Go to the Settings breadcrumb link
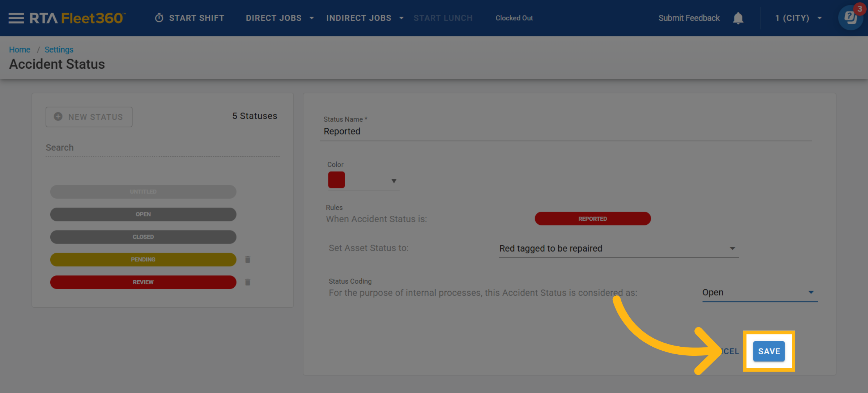This screenshot has height=393, width=868. pyautogui.click(x=59, y=50)
